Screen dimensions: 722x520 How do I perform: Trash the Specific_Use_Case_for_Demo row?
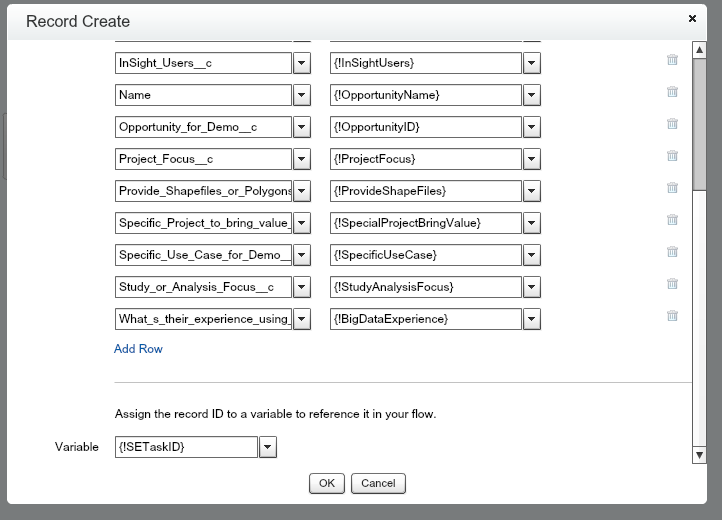pyautogui.click(x=672, y=252)
